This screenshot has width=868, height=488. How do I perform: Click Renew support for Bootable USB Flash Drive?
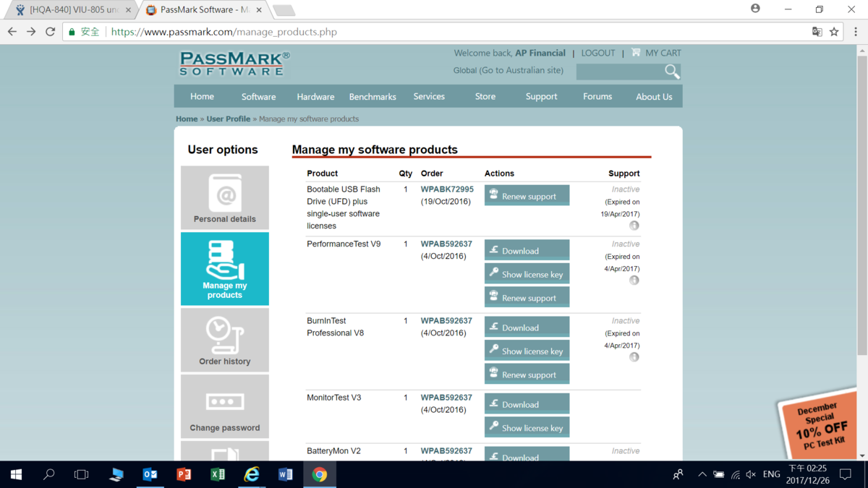tap(527, 195)
